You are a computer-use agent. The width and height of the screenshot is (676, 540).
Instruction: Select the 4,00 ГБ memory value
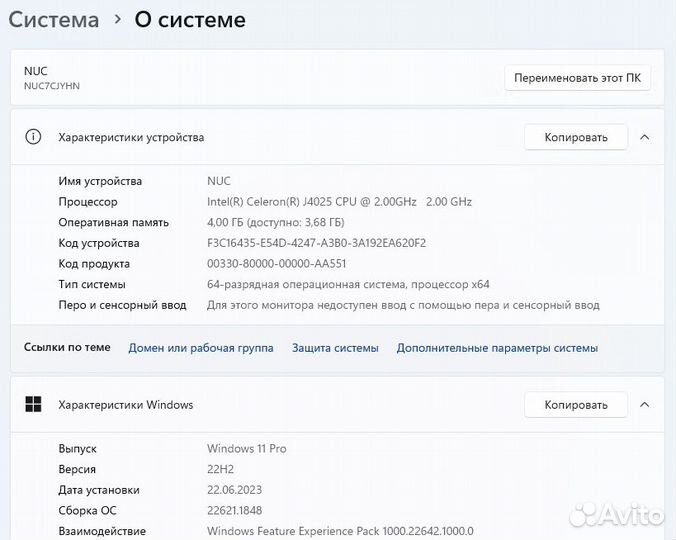[x=275, y=222]
